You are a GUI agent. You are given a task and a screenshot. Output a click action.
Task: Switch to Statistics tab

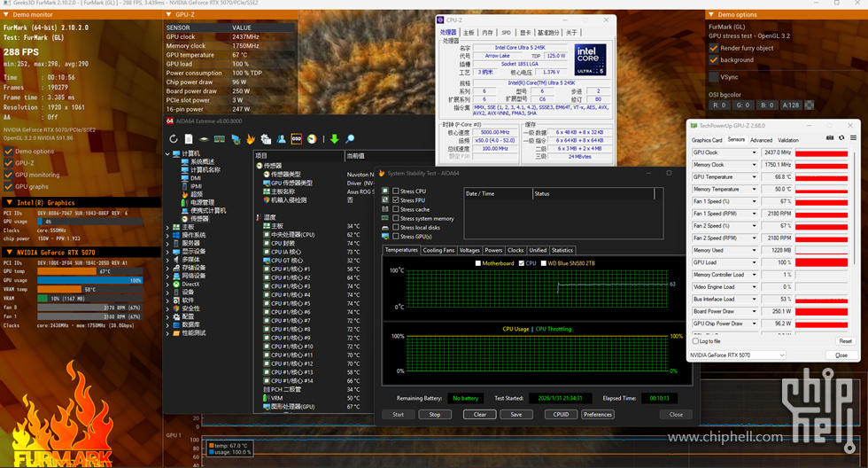click(562, 250)
